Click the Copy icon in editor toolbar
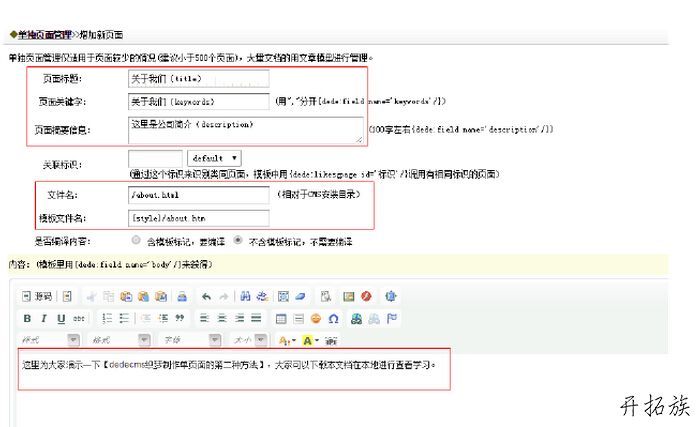 click(108, 296)
